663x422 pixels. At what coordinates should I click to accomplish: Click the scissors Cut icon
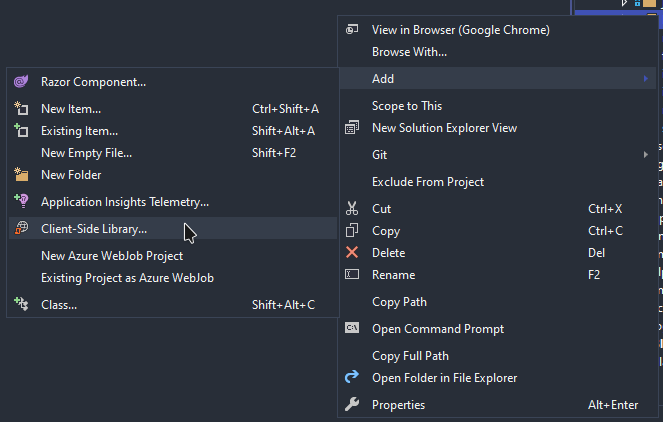[x=352, y=208]
